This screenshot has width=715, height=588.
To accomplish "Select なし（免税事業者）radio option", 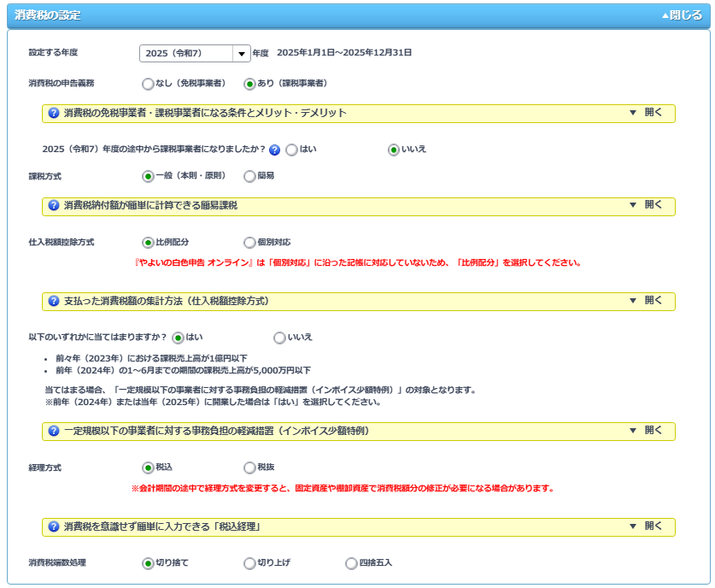I will coord(148,84).
